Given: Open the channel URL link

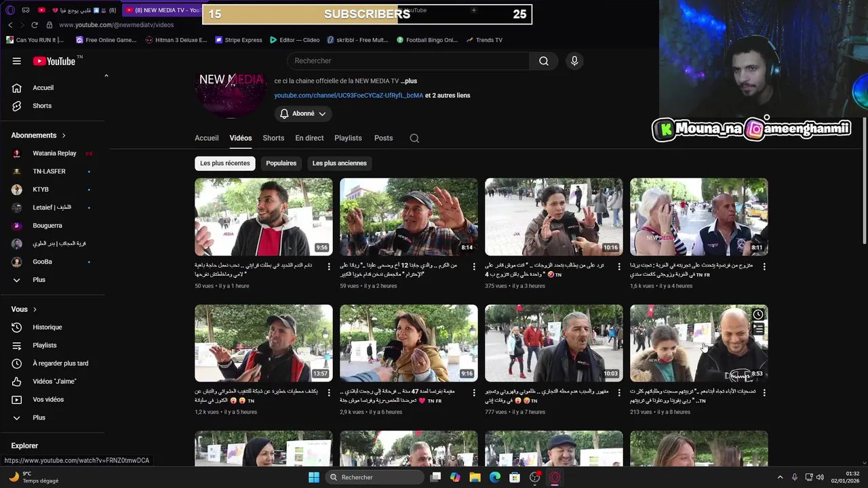Looking at the screenshot, I should (x=349, y=96).
